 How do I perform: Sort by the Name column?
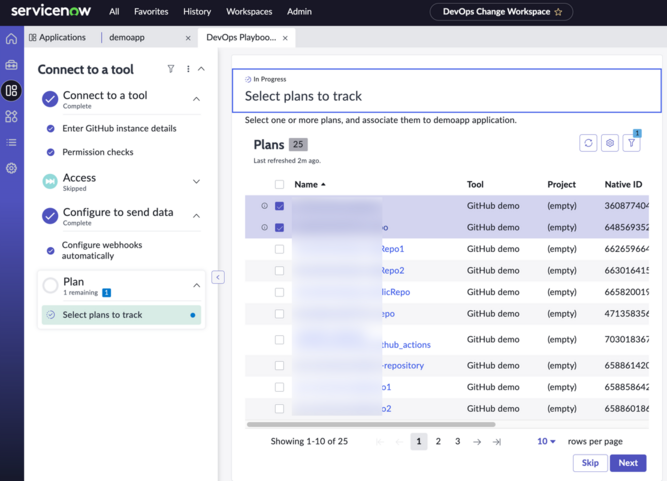[310, 185]
